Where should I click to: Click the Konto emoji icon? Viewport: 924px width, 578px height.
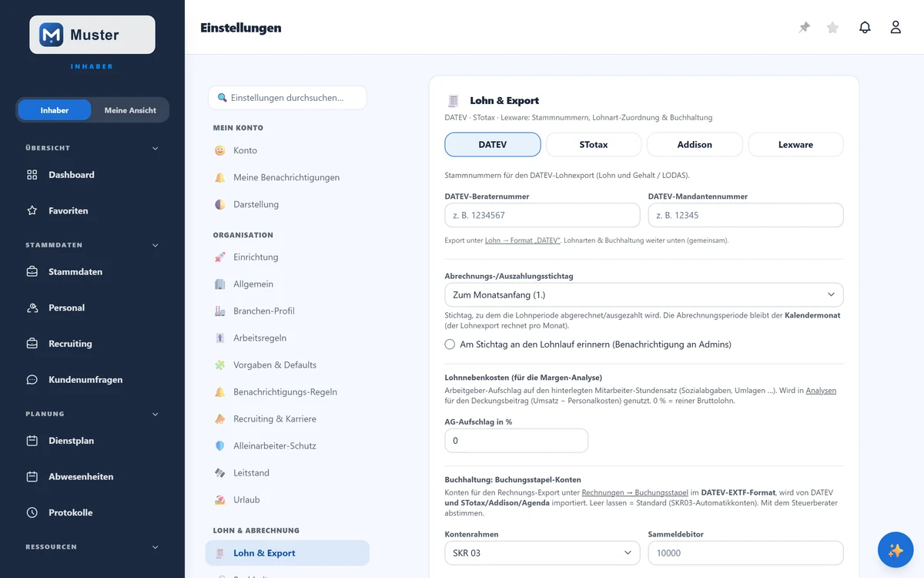point(220,150)
